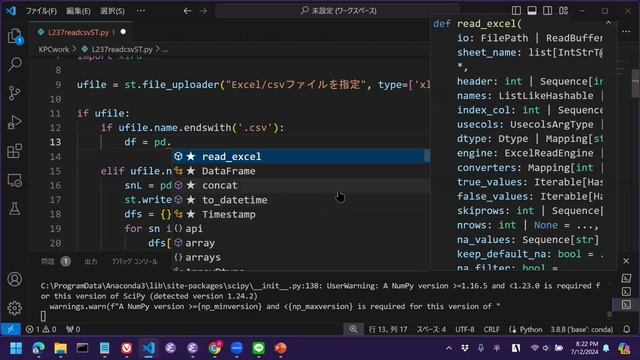Click the command center search box
The width and height of the screenshot is (640, 360).
[x=338, y=11]
